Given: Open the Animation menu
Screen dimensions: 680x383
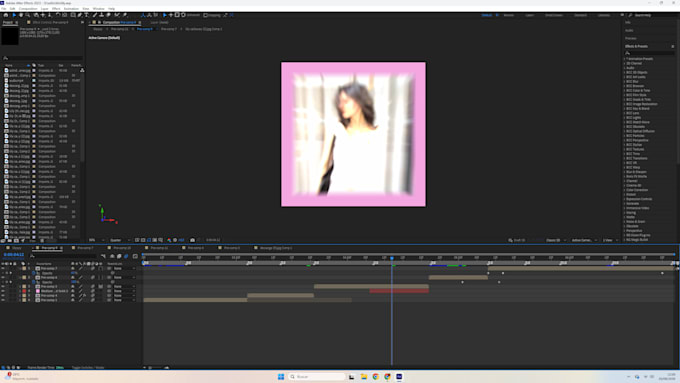Looking at the screenshot, I should tap(72, 9).
